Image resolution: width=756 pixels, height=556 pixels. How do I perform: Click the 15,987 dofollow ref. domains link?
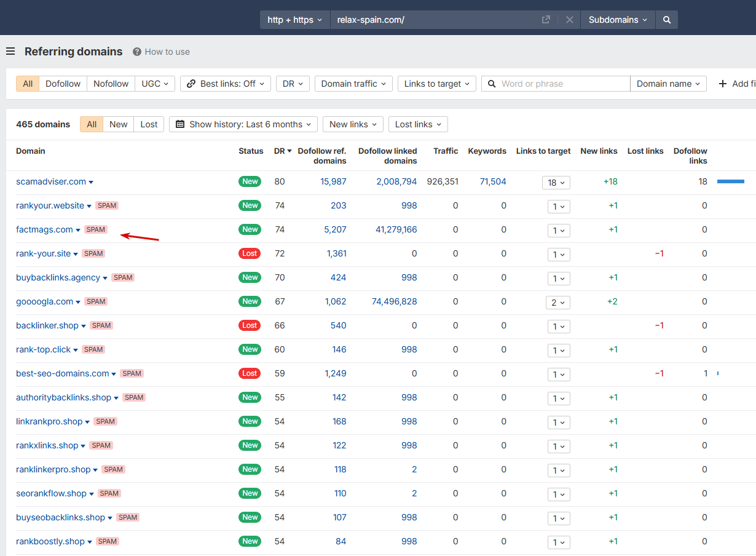[333, 181]
